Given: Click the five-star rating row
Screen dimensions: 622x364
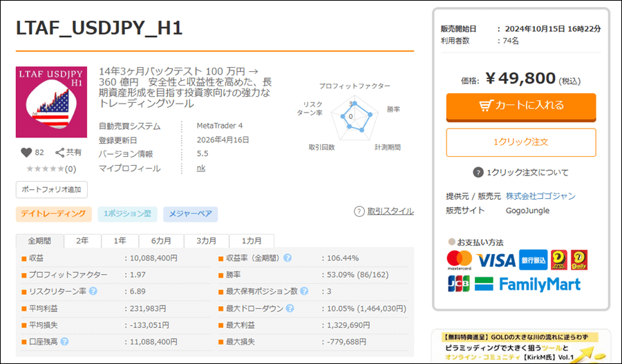Looking at the screenshot, I should point(46,169).
